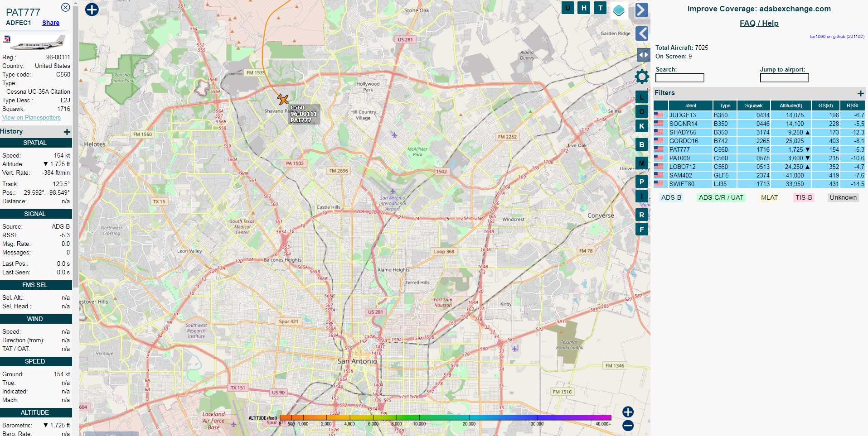Expand the Filters section
The width and height of the screenshot is (868, 436).
(860, 93)
